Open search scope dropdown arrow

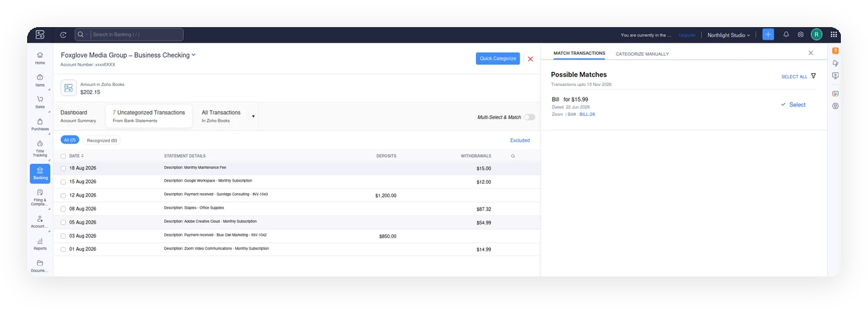[x=87, y=35]
